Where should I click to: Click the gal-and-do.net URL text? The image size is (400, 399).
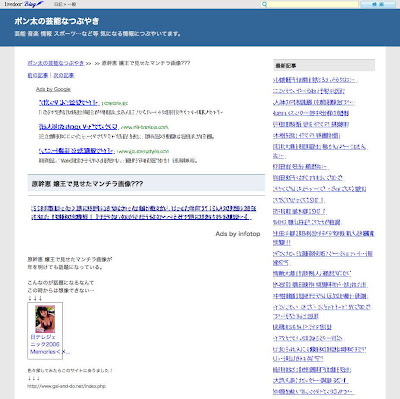tap(66, 386)
